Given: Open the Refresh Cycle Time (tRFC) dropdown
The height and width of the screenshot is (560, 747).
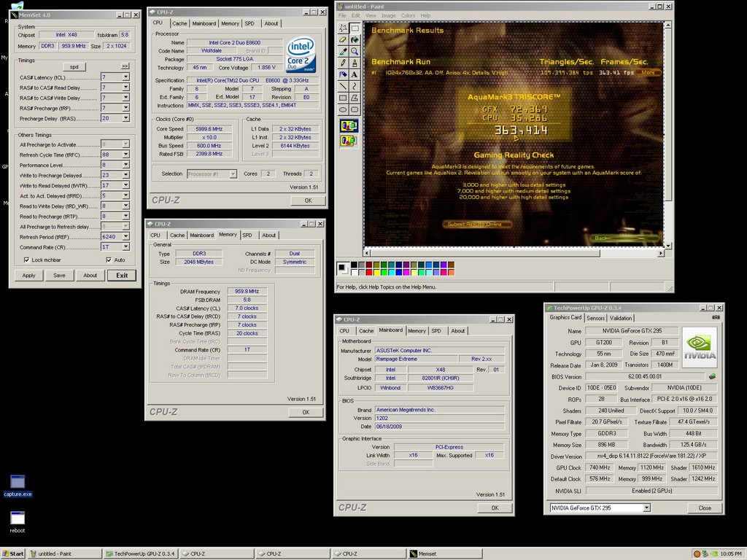Looking at the screenshot, I should 125,155.
